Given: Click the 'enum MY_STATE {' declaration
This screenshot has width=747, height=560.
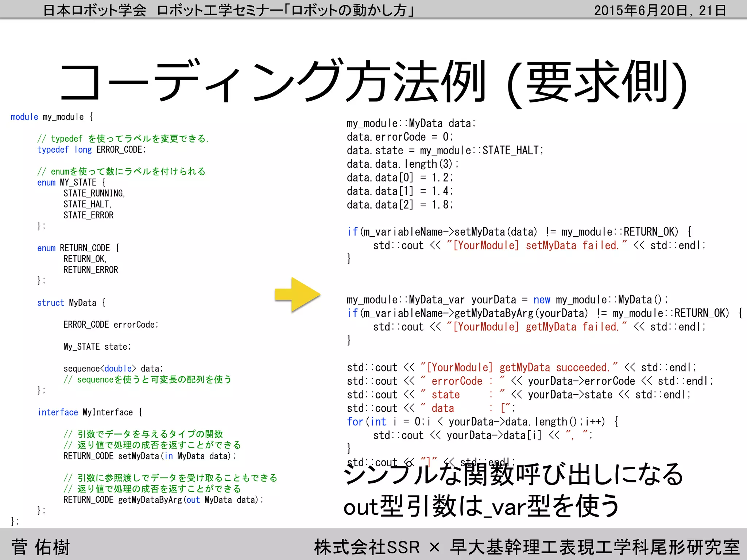Looking at the screenshot, I should click(71, 183).
